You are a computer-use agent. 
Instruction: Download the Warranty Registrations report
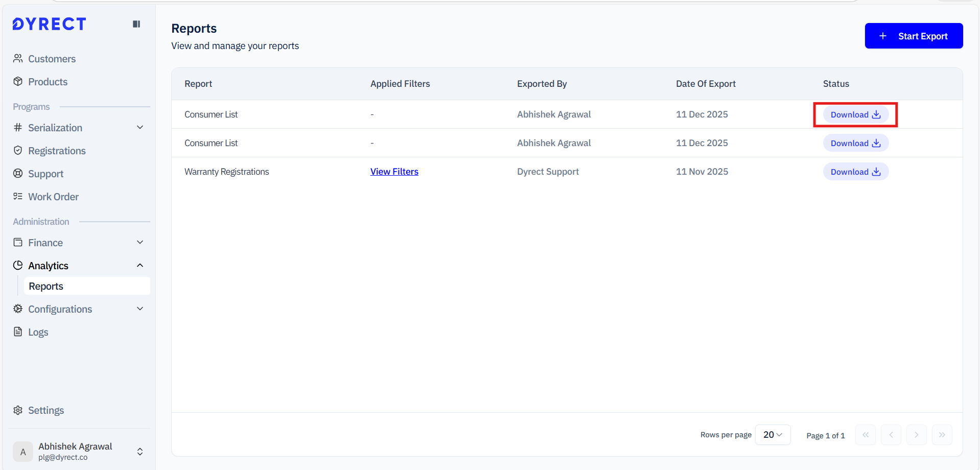coord(855,172)
